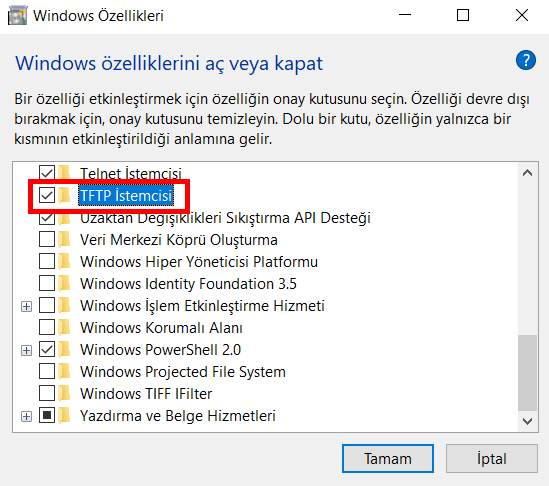
Task: Click the blue help question mark icon
Action: [x=526, y=60]
